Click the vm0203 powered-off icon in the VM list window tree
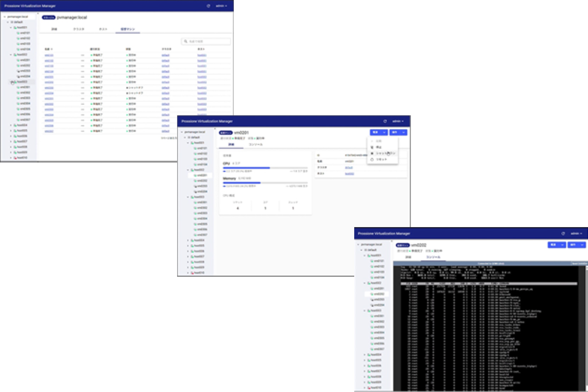This screenshot has height=392, width=588. point(18,71)
